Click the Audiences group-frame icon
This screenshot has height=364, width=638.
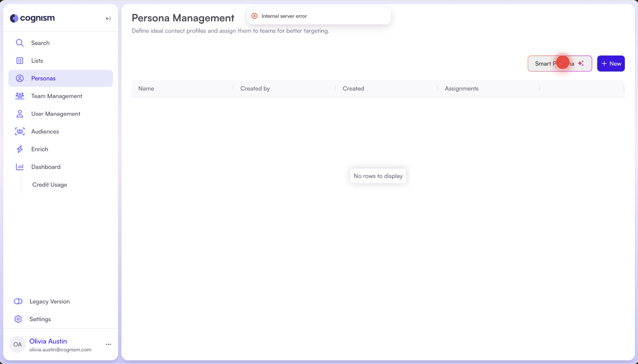tap(20, 131)
